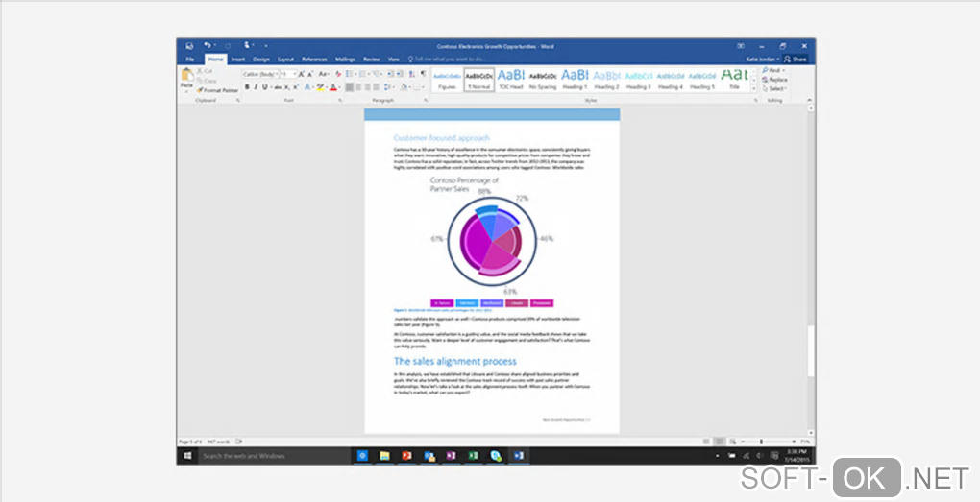Click the Show/Hide paragraph marks icon
The width and height of the screenshot is (980, 502).
pos(421,73)
